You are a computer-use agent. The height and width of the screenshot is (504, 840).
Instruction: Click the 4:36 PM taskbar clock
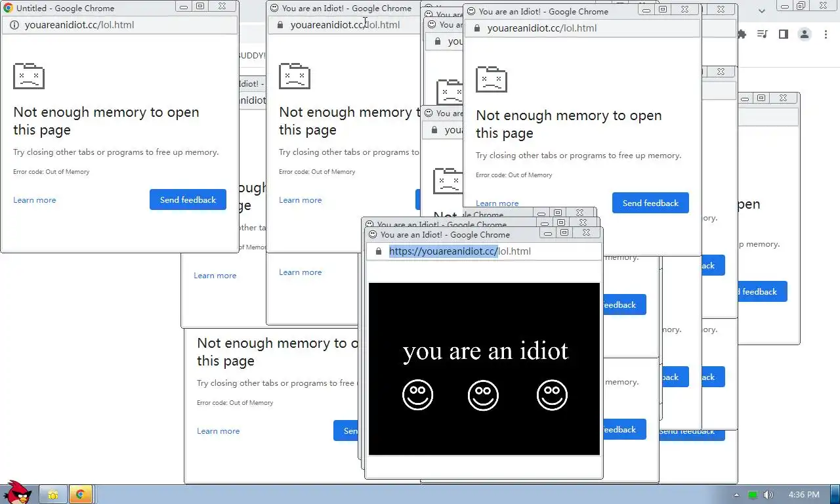point(804,495)
